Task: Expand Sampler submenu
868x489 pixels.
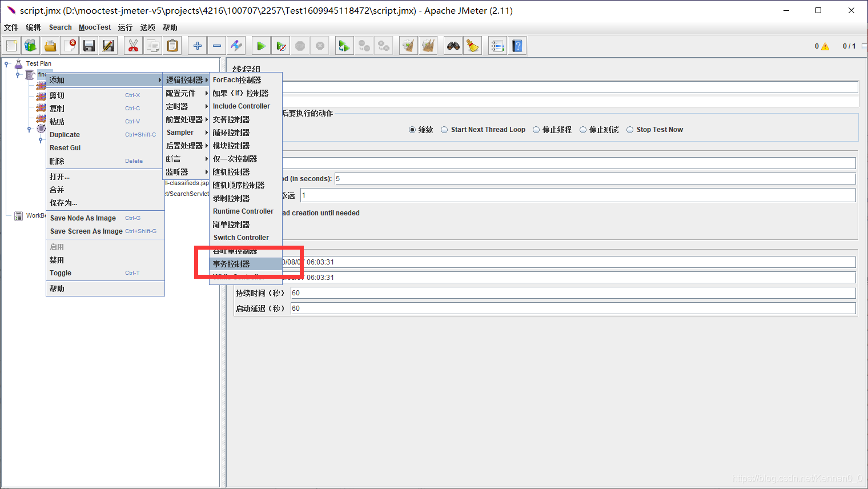Action: 186,133
